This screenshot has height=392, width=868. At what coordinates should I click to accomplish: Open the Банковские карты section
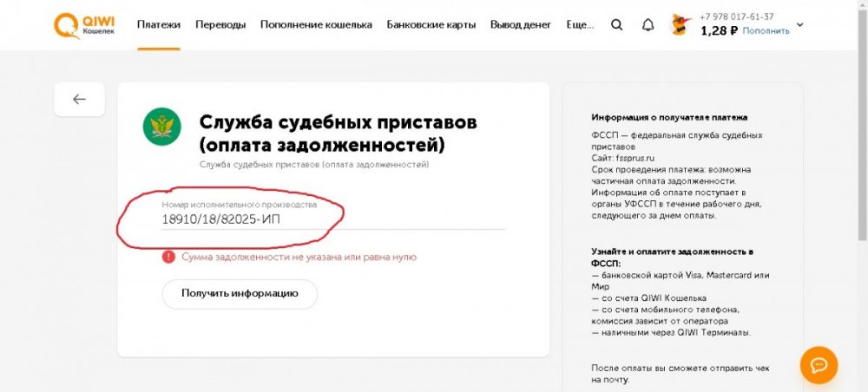431,25
